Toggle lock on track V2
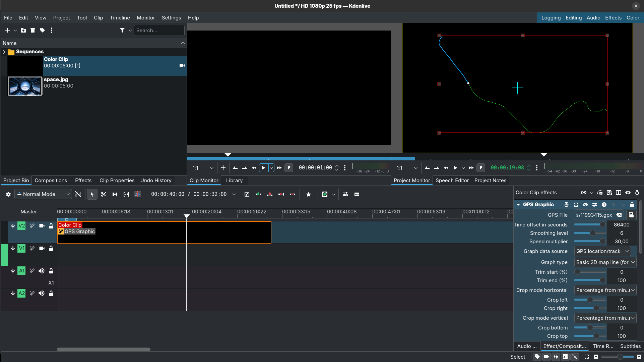Screen dimensions: 644x362 (x=51, y=226)
